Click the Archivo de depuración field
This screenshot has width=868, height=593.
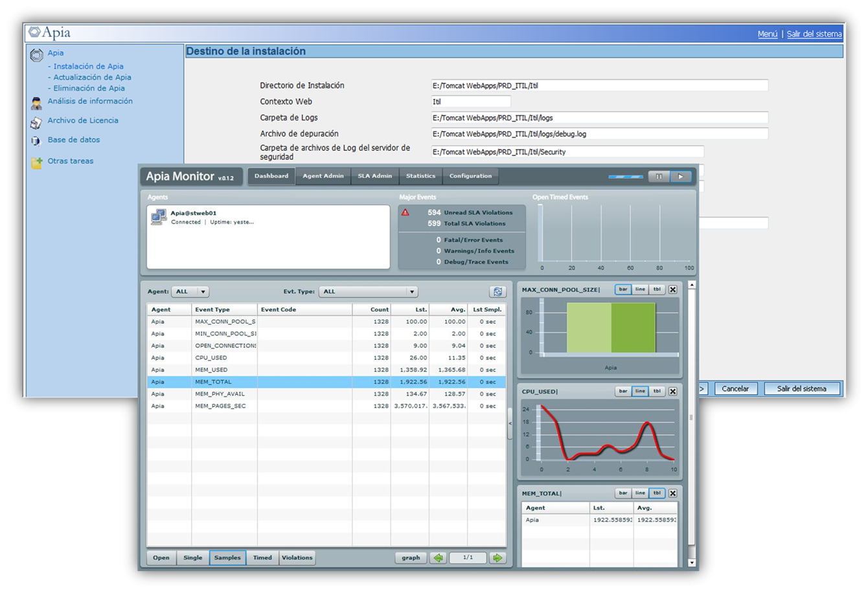click(600, 134)
